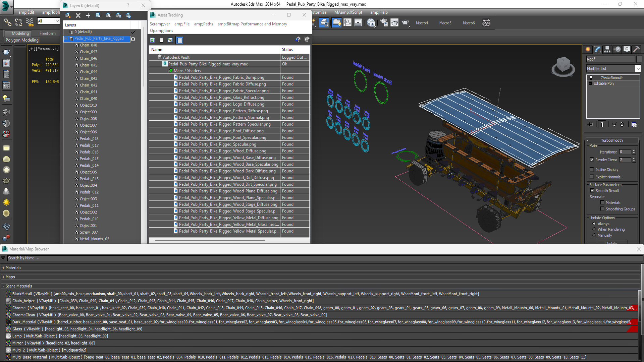Open the Paths menu in Asset Tracking

203,24
